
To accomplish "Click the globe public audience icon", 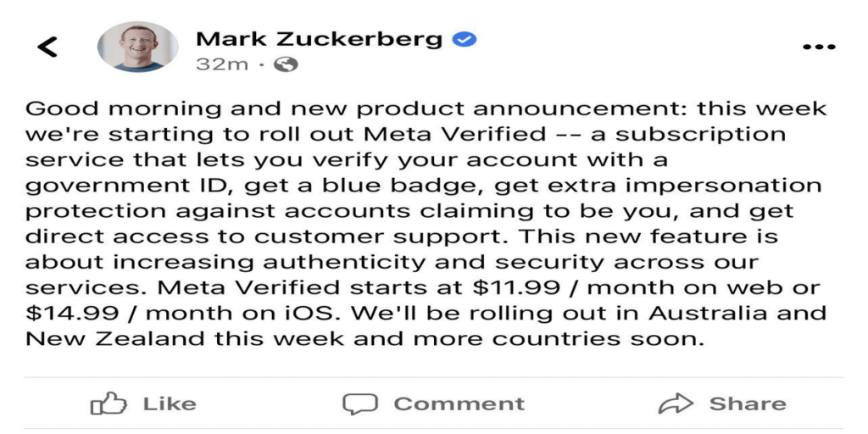I will coord(286,65).
